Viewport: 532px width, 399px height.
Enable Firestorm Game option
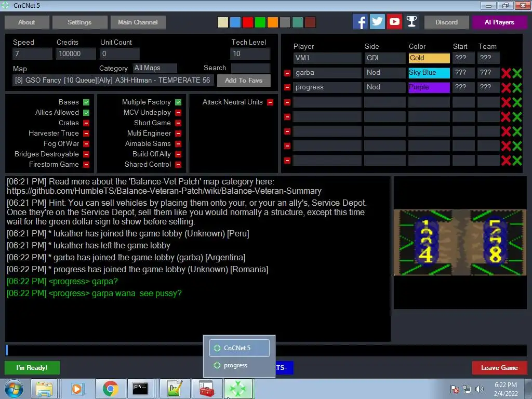(x=86, y=165)
